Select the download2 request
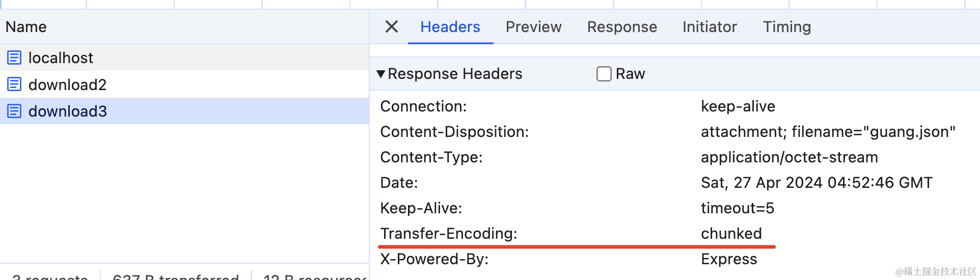980x280 pixels. [67, 85]
